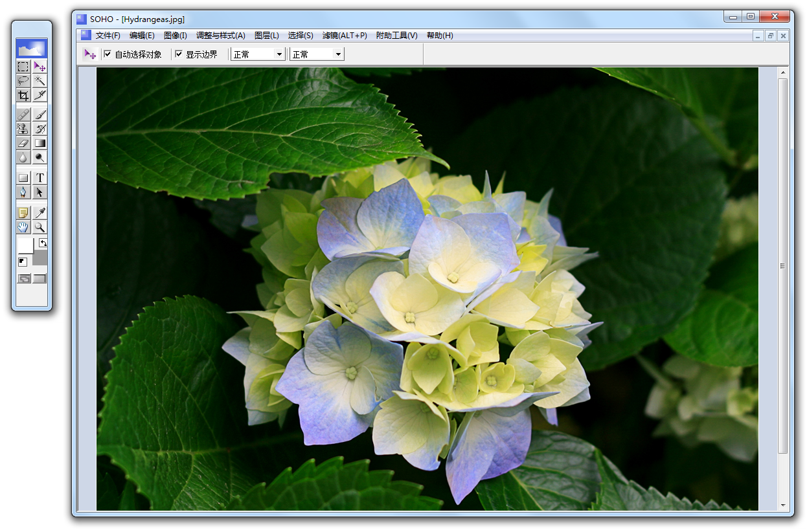Select the text tool
Image resolution: width=807 pixels, height=532 pixels.
point(40,177)
